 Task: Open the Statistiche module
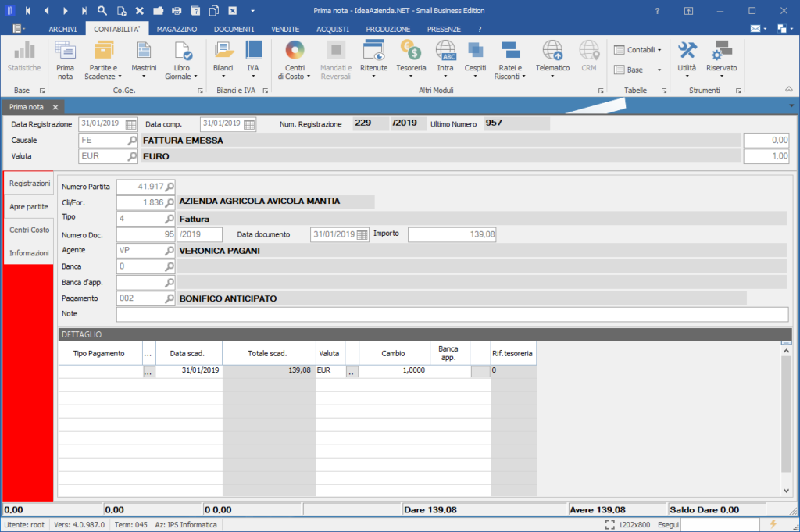[x=24, y=56]
